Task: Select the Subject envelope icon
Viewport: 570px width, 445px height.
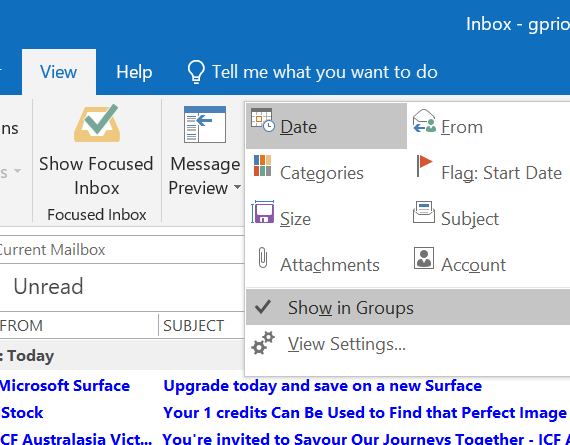Action: pos(424,212)
